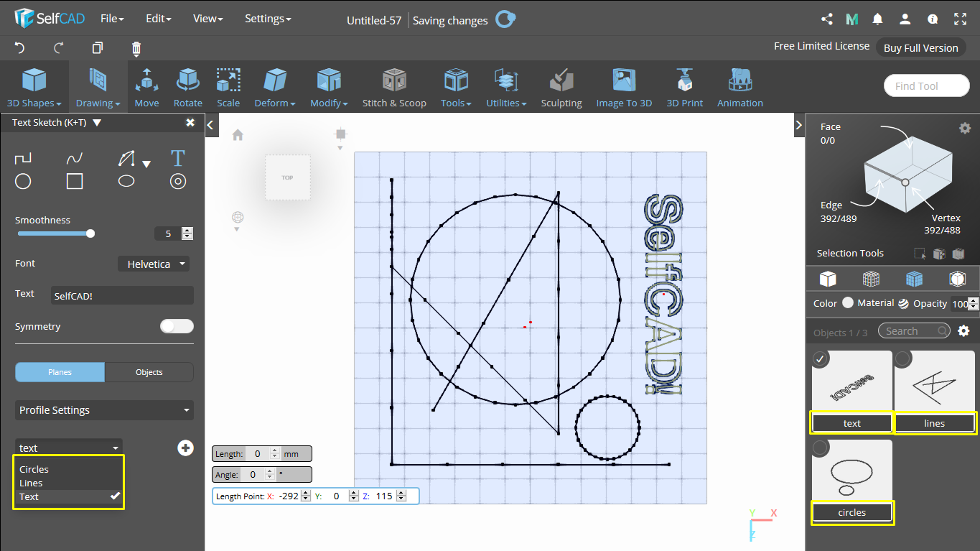Click the Color swatch circle
This screenshot has height=551, width=980.
tap(848, 302)
